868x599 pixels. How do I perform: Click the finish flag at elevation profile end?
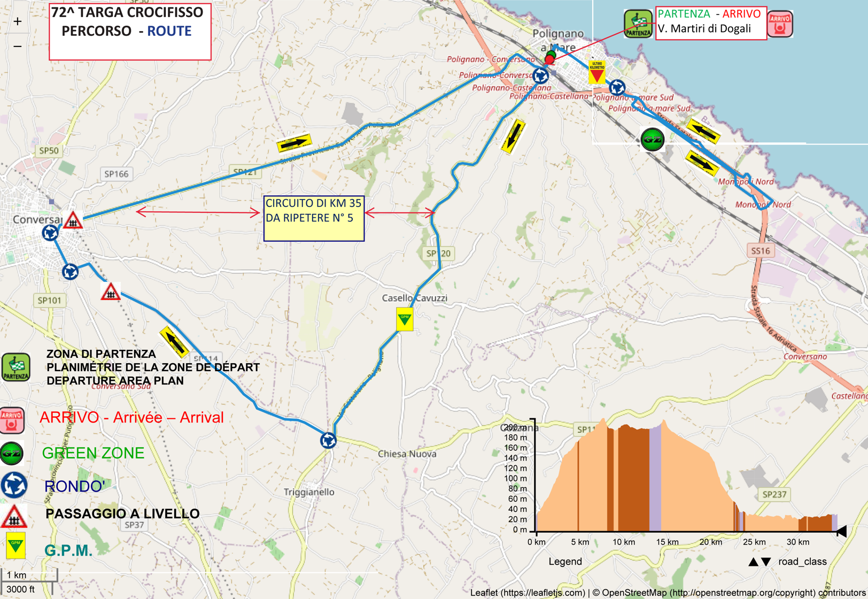click(841, 531)
